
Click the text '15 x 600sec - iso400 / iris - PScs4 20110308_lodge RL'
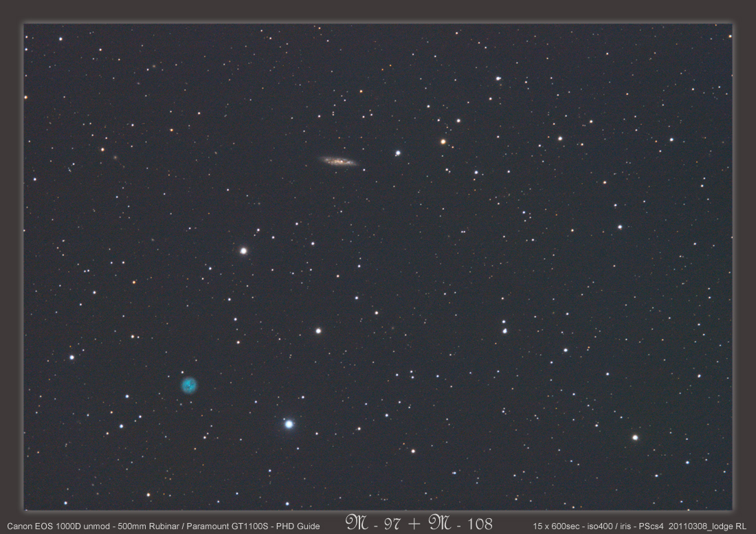point(639,526)
